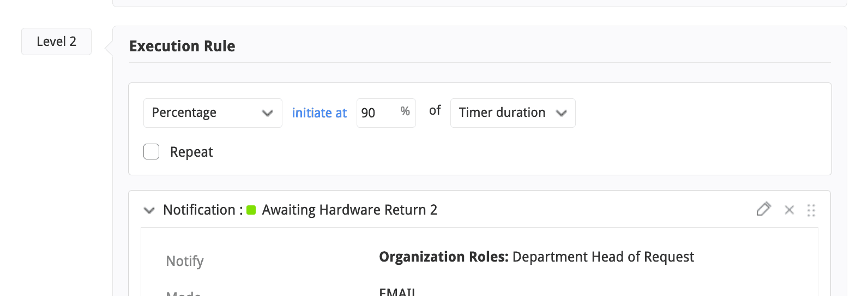Click the Repeat checkbox label
Image resolution: width=868 pixels, height=296 pixels.
coord(191,152)
